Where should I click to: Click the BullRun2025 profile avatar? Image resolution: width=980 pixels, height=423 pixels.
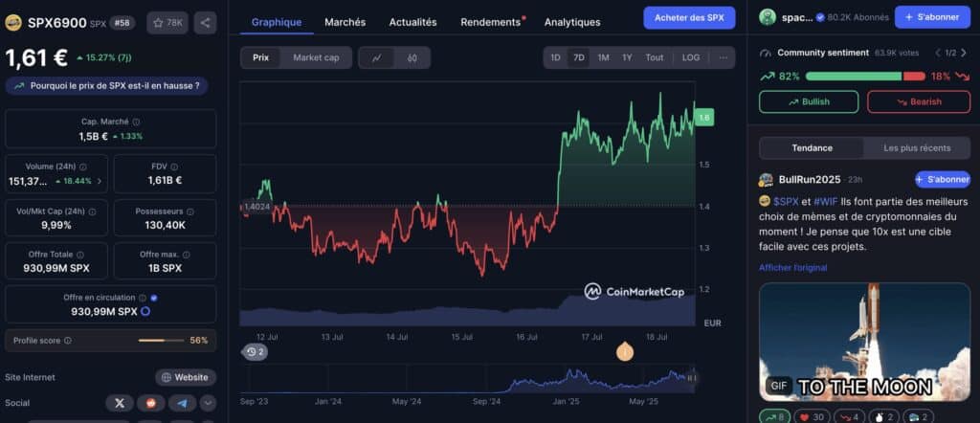[767, 180]
